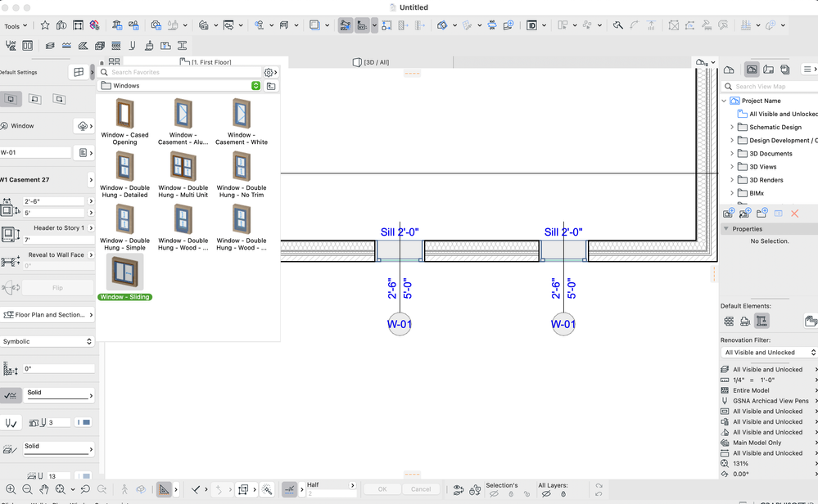Select second geometry method anchor toggle
Screen dimensions: 818x504
point(35,99)
